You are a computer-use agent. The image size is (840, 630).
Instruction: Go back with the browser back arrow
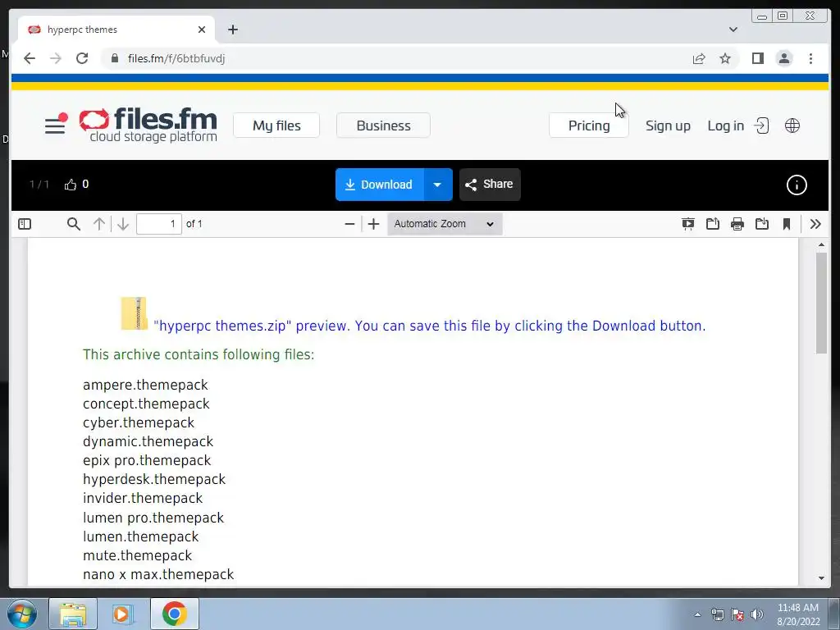30,58
